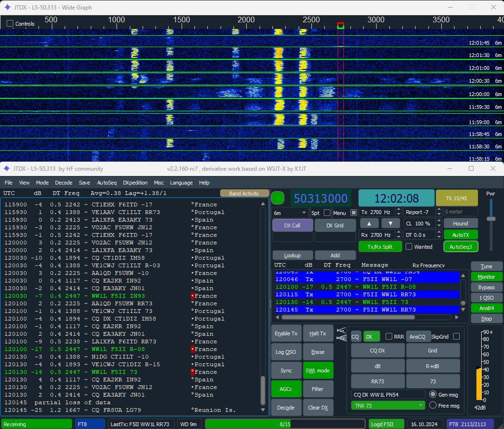Increase CL 100 % with up stepper
Screen dimensions: 504x429
(439, 221)
